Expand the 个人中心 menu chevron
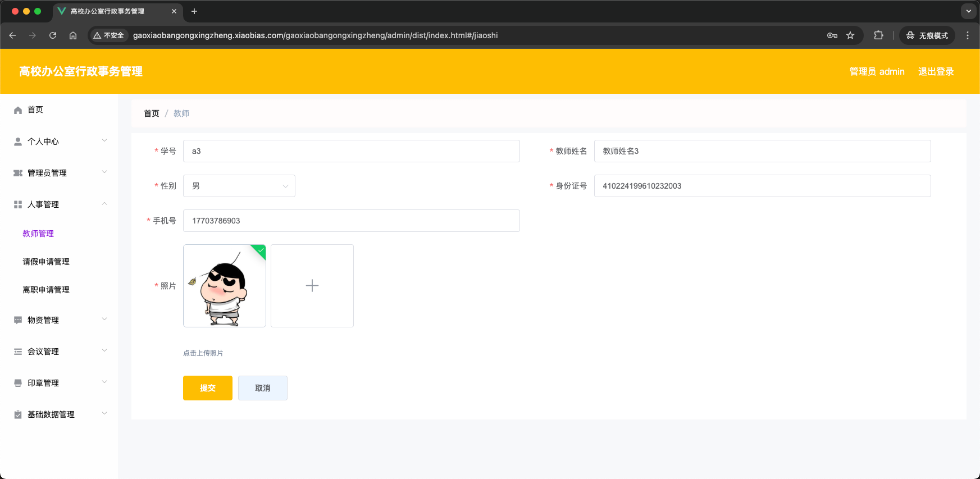980x479 pixels. (104, 140)
